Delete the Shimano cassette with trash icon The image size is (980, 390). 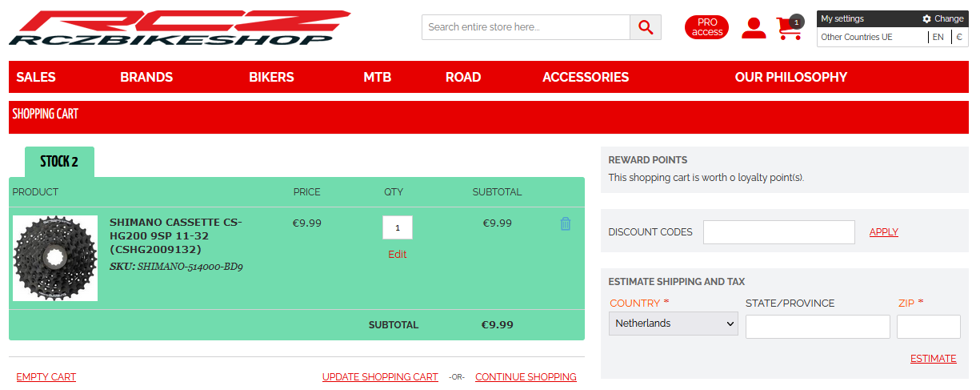point(566,224)
